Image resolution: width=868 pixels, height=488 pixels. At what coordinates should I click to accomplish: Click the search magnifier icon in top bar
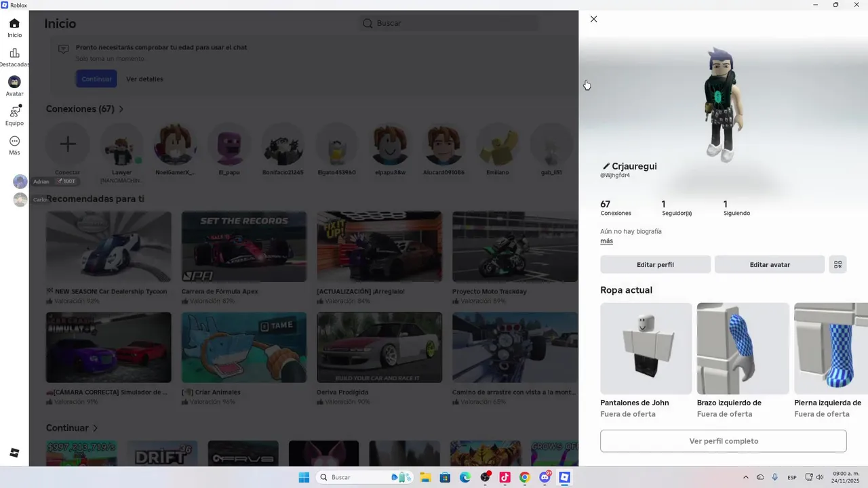[368, 23]
